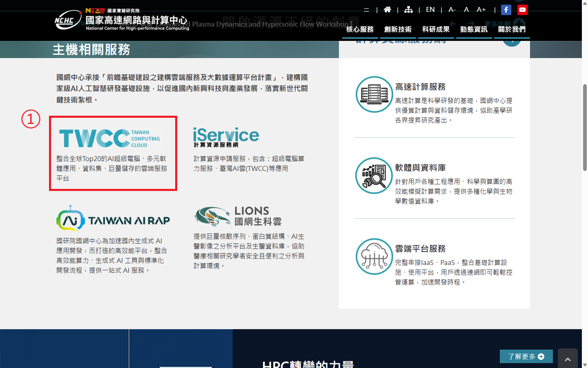Set default font size with A button
The width and height of the screenshot is (588, 368).
466,9
